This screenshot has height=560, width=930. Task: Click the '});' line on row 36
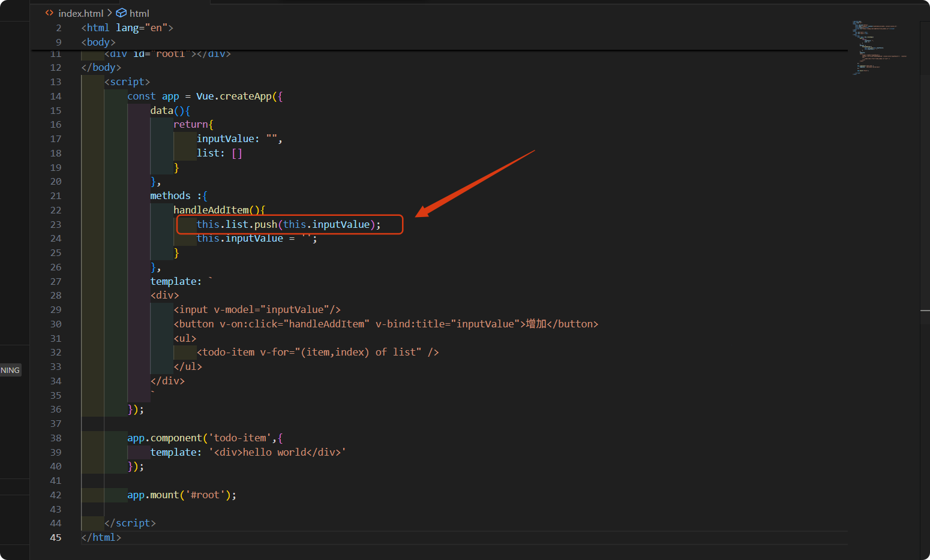click(136, 409)
